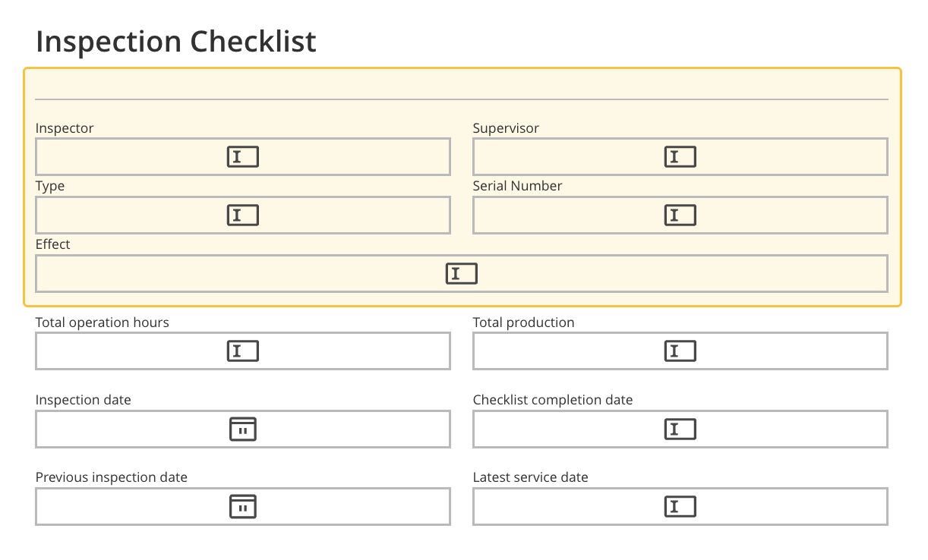The image size is (928, 560).
Task: Click text icon in Total production field
Action: [680, 351]
